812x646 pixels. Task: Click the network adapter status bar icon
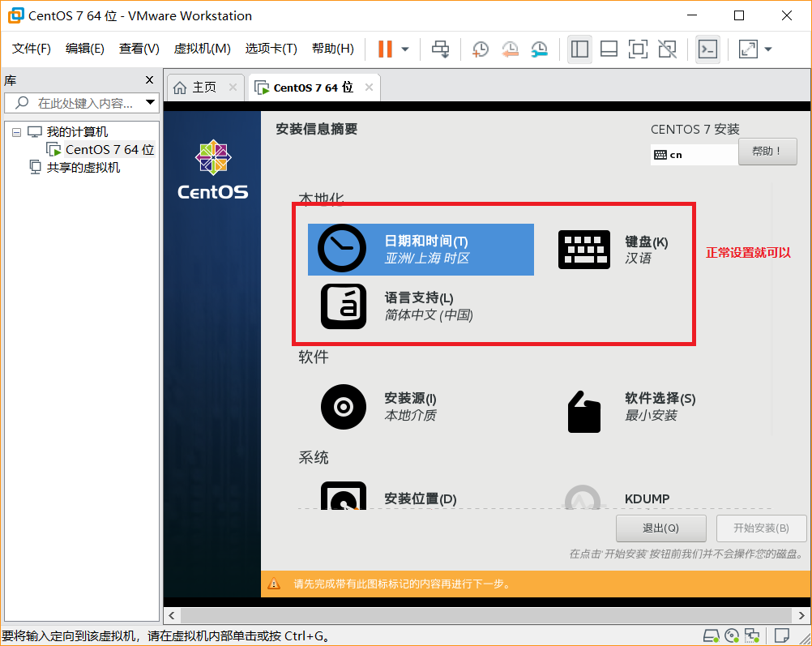coord(752,635)
